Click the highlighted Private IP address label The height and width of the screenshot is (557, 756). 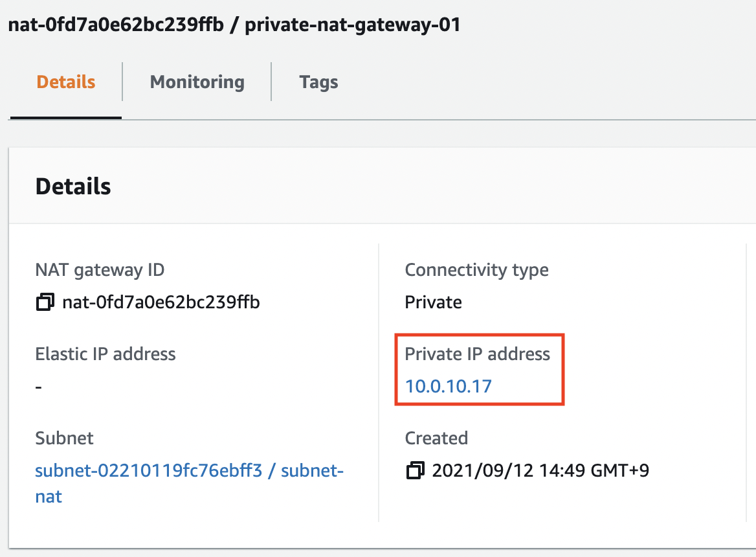coord(477,354)
